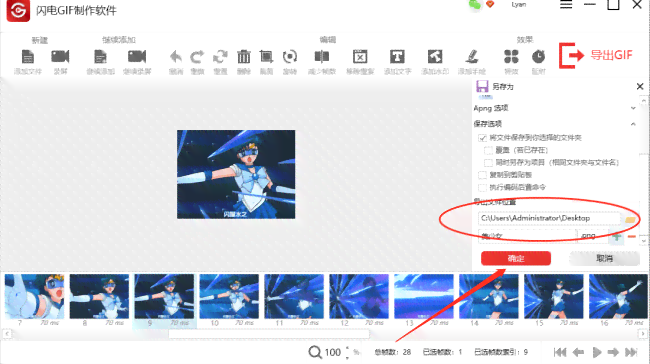Toggle the 覆盖 (若已存在) checkbox
Image resolution: width=650 pixels, height=364 pixels.
coord(488,150)
